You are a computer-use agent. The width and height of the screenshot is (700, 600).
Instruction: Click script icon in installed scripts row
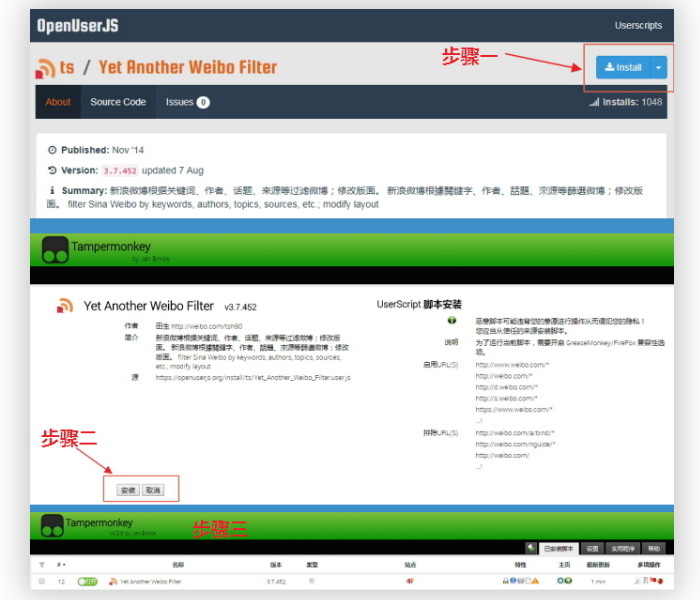(x=113, y=581)
